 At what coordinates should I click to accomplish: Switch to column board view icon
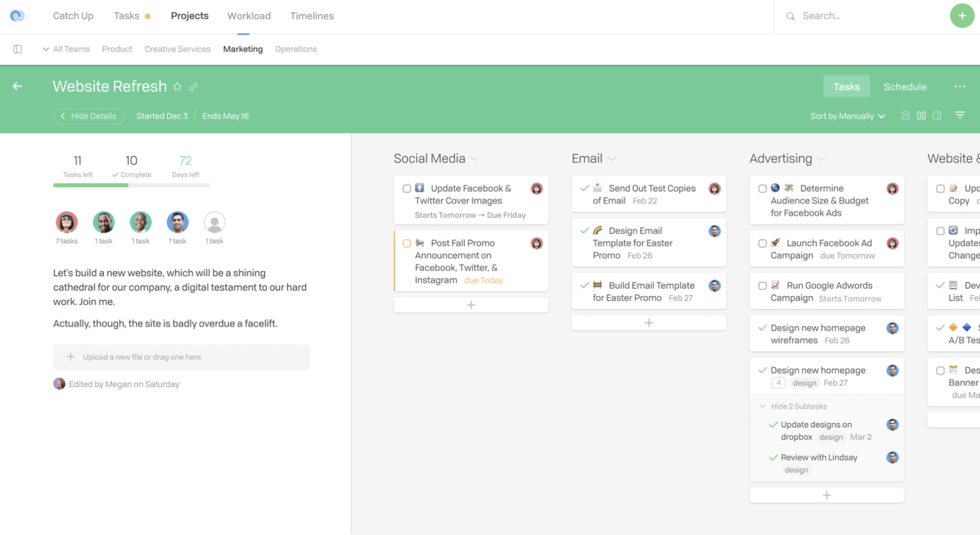921,116
